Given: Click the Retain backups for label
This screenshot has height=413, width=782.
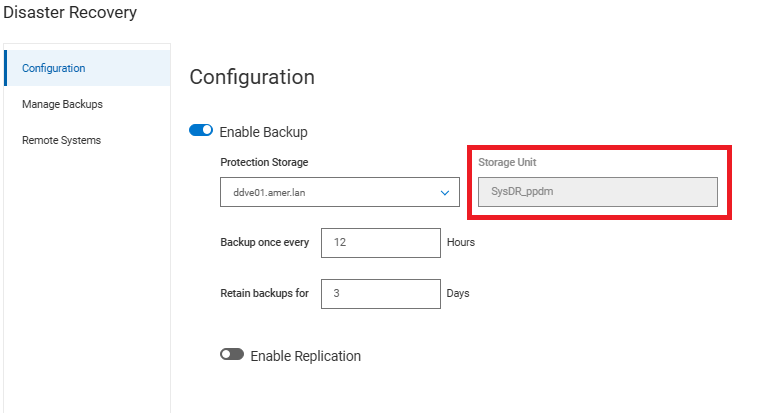Looking at the screenshot, I should 264,294.
